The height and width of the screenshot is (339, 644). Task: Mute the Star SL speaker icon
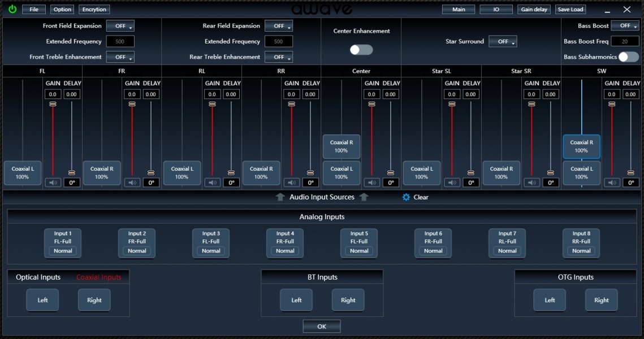(452, 182)
